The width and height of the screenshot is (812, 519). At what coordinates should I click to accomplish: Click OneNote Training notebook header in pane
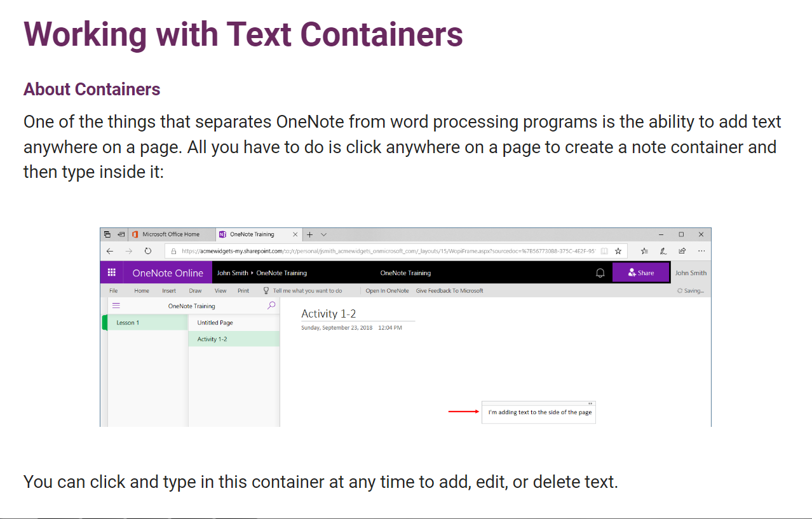pos(191,306)
